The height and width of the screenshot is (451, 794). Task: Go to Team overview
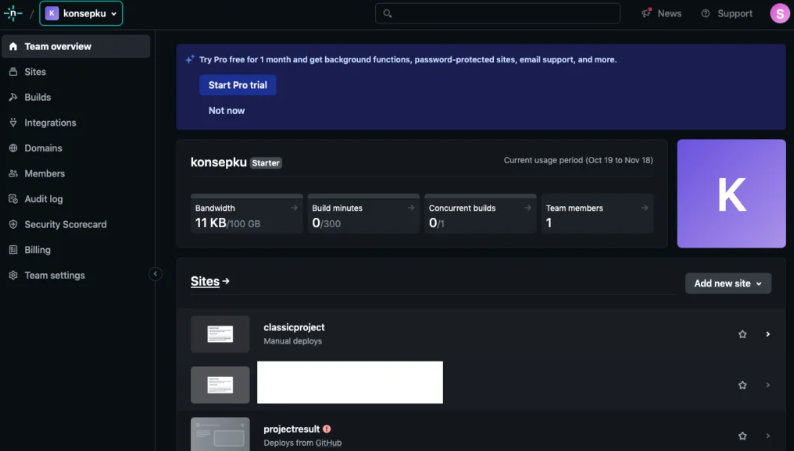point(76,46)
